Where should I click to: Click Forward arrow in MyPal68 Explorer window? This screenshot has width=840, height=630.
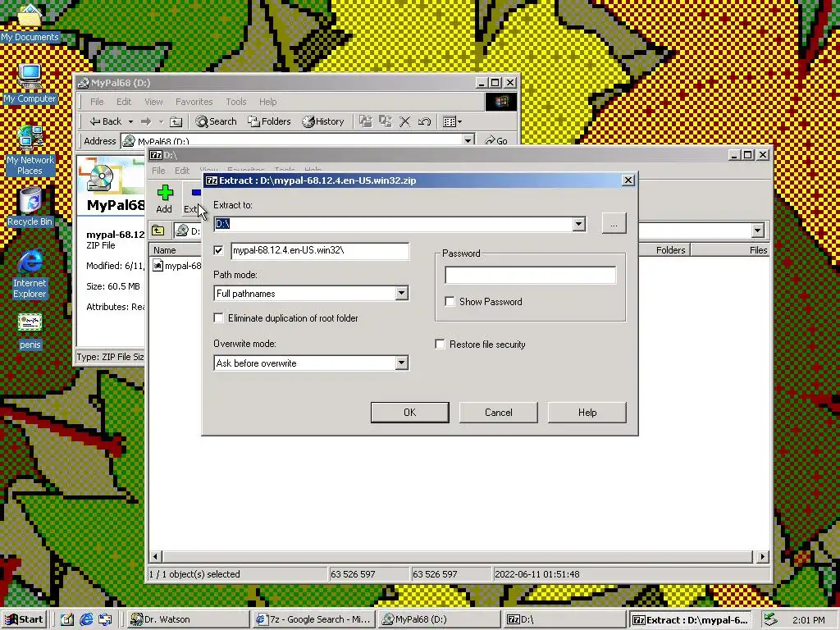146,121
